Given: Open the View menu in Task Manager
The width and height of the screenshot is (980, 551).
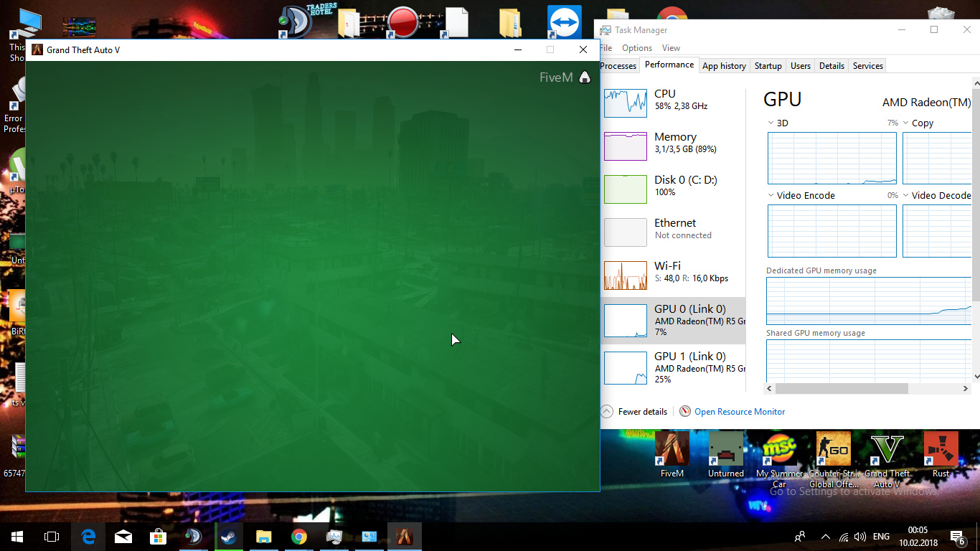Looking at the screenshot, I should [672, 48].
